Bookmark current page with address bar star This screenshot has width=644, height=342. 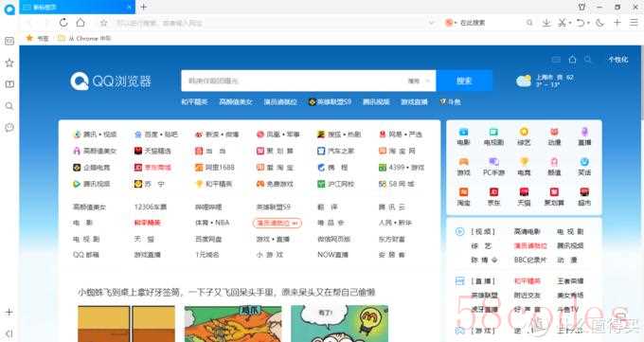(x=103, y=23)
